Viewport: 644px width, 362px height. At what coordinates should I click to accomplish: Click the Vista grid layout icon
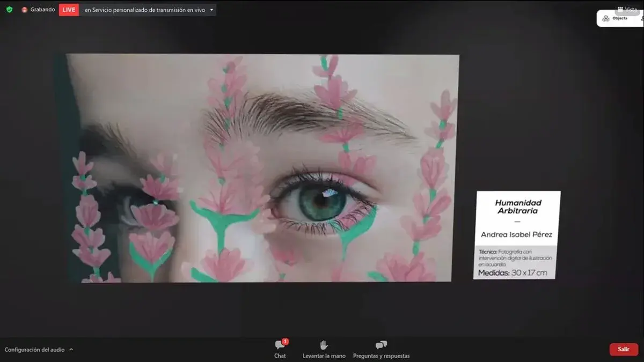[x=620, y=10]
